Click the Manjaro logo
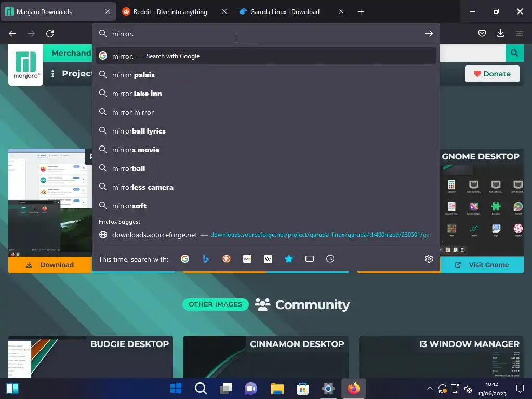Image resolution: width=532 pixels, height=399 pixels. pos(26,65)
